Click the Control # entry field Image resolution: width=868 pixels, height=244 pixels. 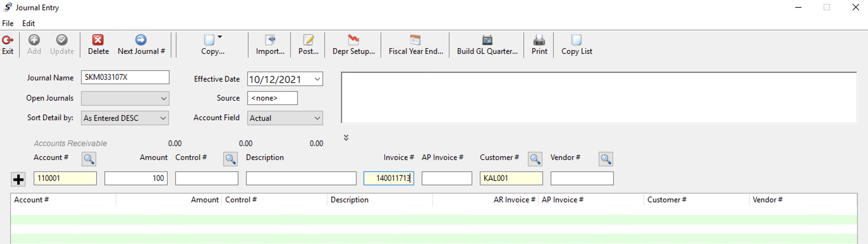pyautogui.click(x=206, y=178)
